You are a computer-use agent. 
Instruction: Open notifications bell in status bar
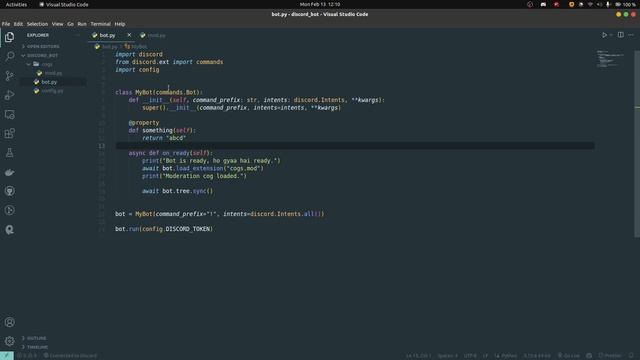[x=631, y=356]
